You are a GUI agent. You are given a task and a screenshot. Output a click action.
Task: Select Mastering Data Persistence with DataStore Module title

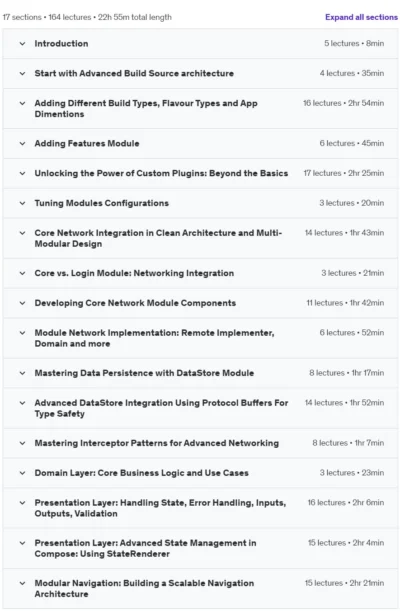[144, 373]
